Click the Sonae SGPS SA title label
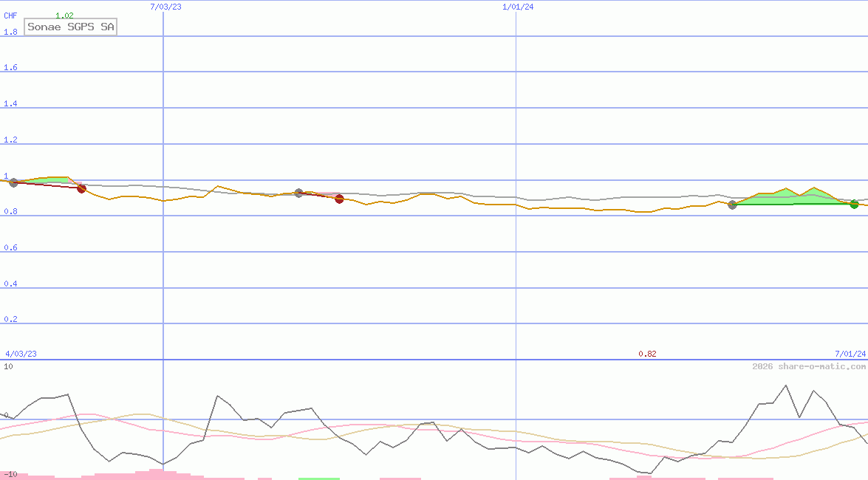The width and height of the screenshot is (868, 480). click(x=70, y=27)
